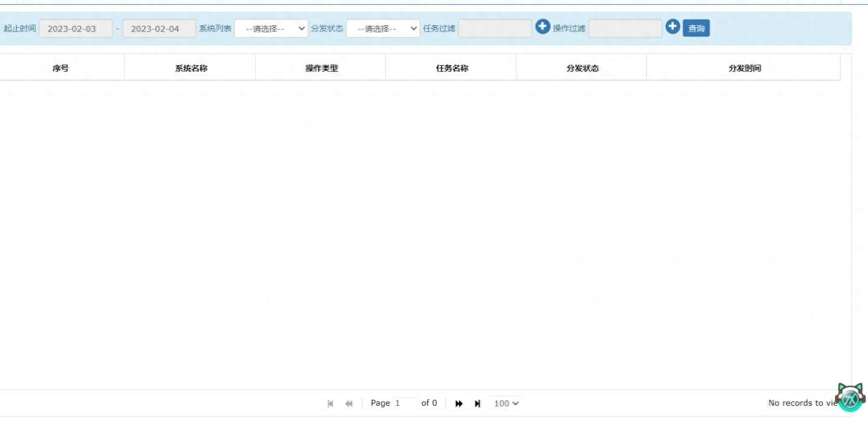Screen dimensions: 868x423
Task: Go to last page pager icon
Action: click(477, 404)
